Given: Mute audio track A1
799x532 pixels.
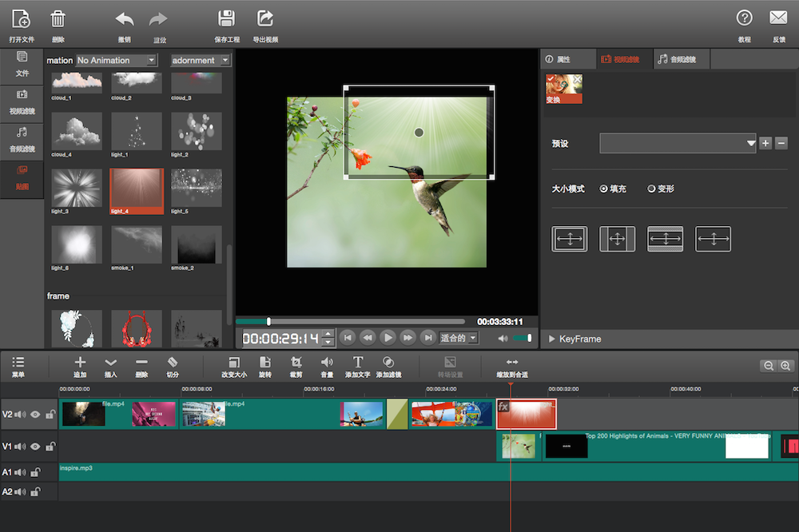Looking at the screenshot, I should (x=22, y=470).
